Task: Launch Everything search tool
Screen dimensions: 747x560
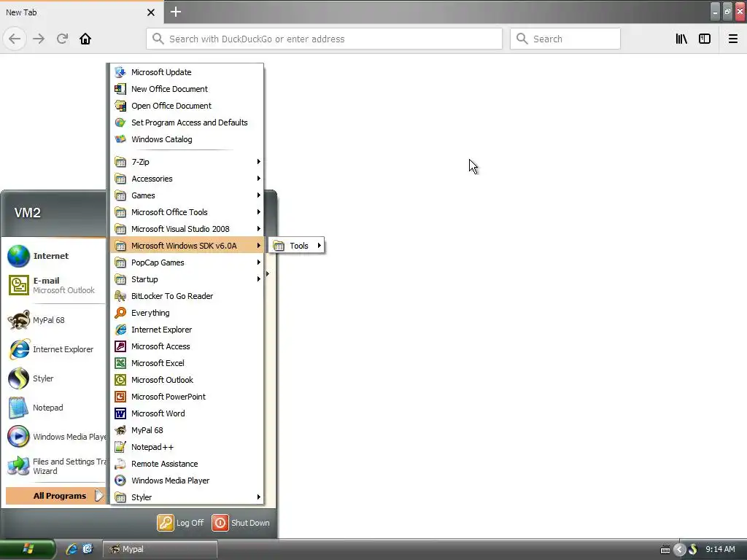Action: 187,313
